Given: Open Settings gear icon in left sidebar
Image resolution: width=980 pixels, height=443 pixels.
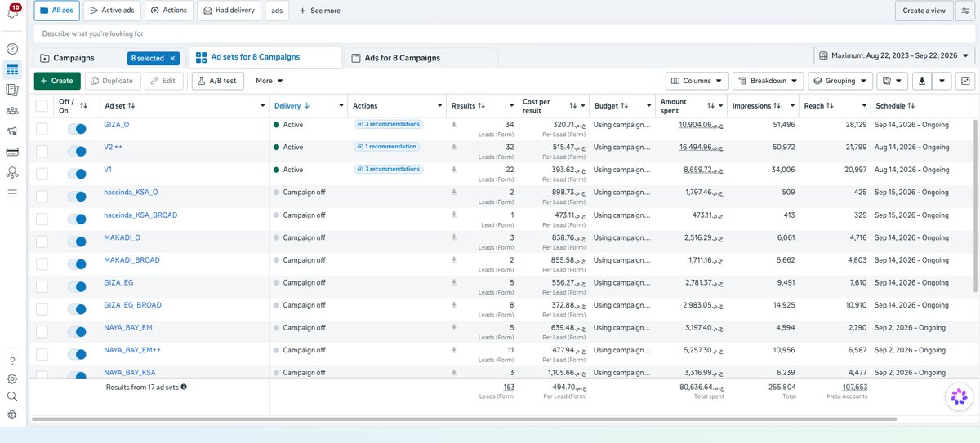Looking at the screenshot, I should coord(12,379).
